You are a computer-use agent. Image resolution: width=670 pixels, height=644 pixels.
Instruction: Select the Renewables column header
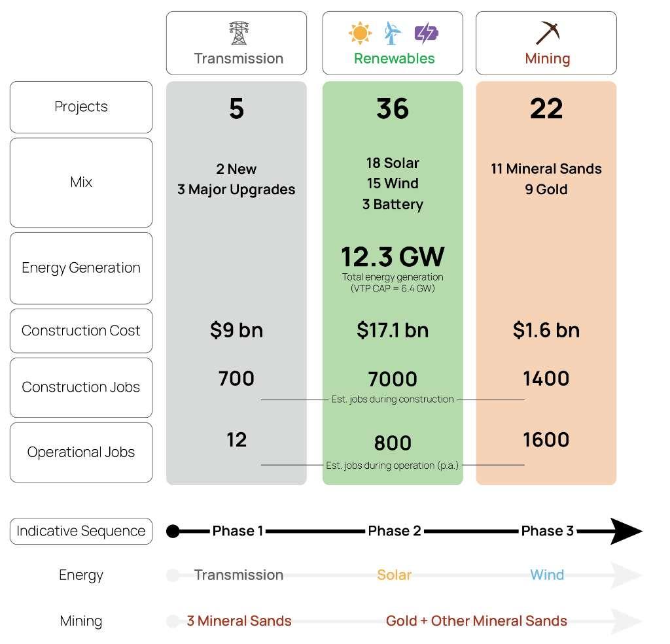(393, 43)
